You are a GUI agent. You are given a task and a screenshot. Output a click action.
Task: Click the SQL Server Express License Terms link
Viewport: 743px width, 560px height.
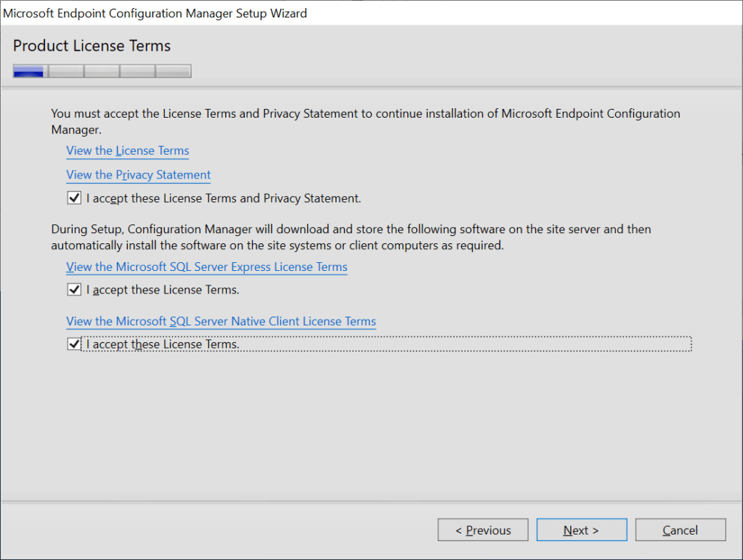206,267
